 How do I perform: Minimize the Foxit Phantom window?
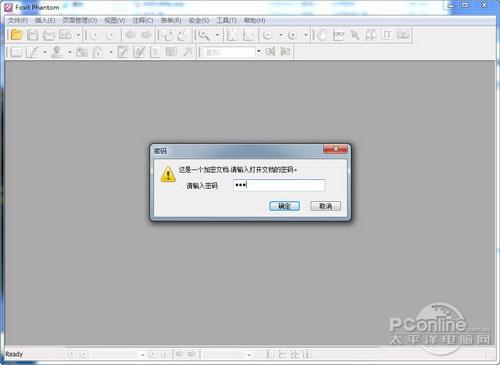(451, 5)
